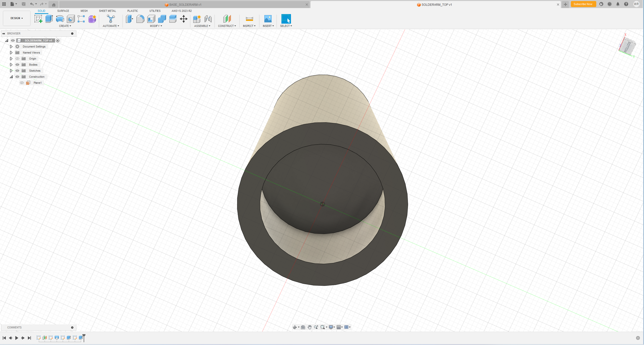Open the notifications bell
Image resolution: width=644 pixels, height=345 pixels.
[618, 4]
